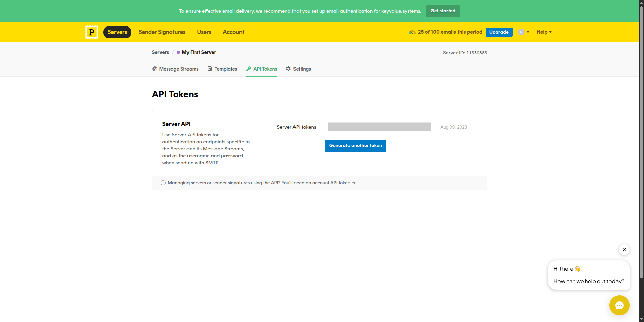This screenshot has width=644, height=322.
Task: Dismiss the chat popup with the X
Action: pos(624,250)
